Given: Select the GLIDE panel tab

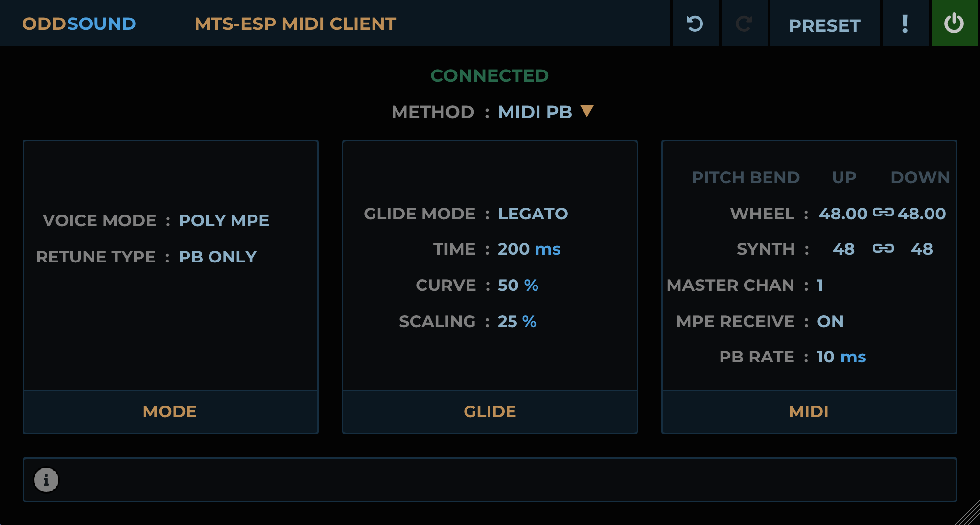Looking at the screenshot, I should (x=490, y=411).
